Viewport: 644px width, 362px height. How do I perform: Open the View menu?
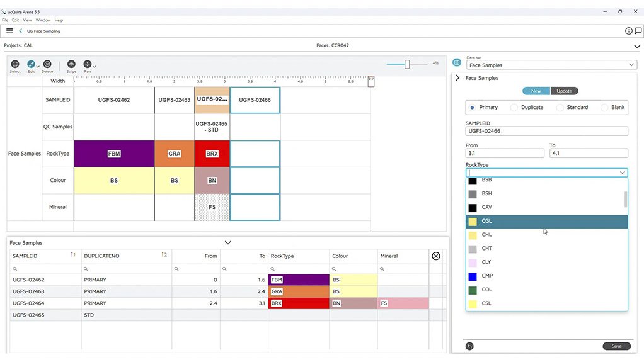[28, 20]
